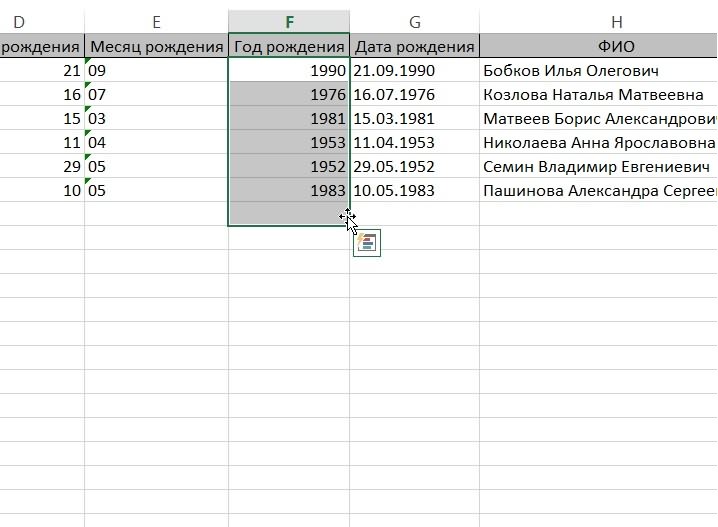Open the Quick Analysis button below selection
The height and width of the screenshot is (527, 718).
[366, 243]
